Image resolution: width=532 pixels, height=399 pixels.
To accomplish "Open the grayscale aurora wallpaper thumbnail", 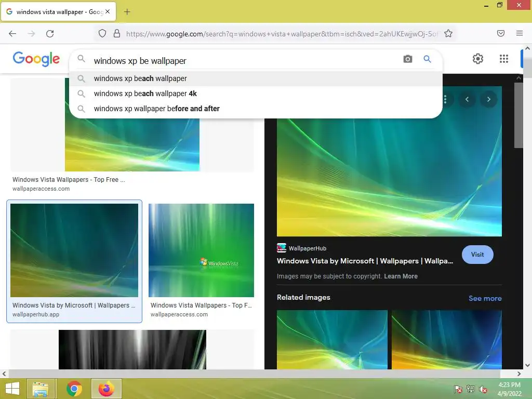I will click(132, 350).
